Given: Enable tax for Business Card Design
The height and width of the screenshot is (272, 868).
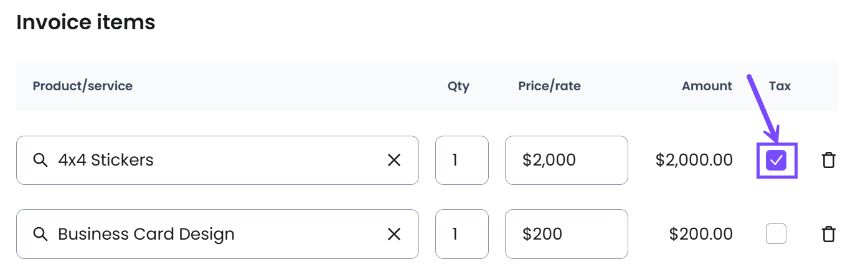Looking at the screenshot, I should click(776, 234).
